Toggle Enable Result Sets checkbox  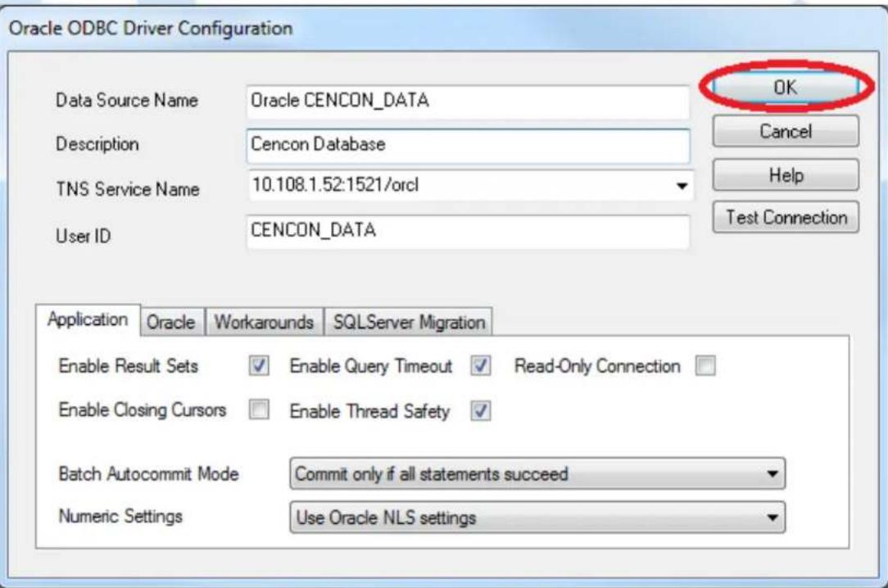pyautogui.click(x=259, y=365)
